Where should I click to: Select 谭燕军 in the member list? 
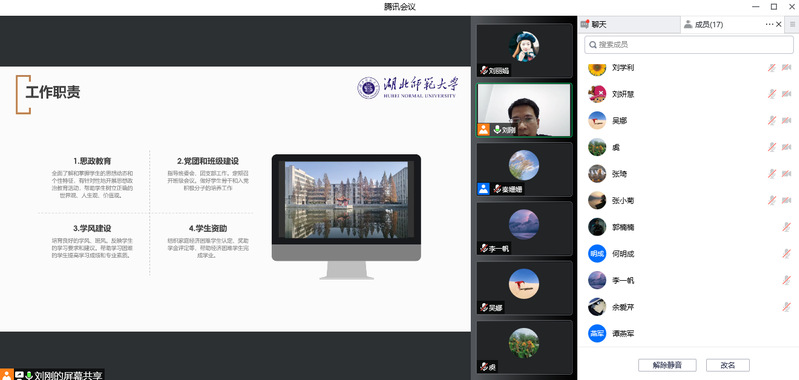tap(688, 334)
